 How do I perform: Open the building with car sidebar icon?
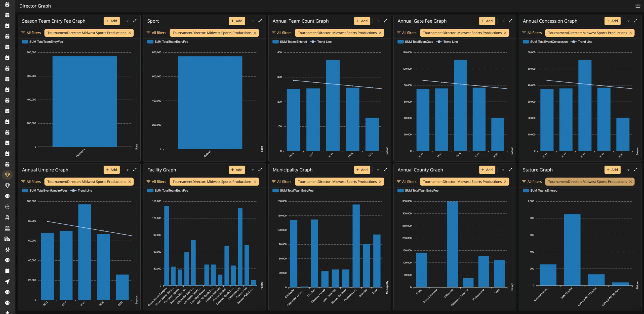tap(7, 239)
